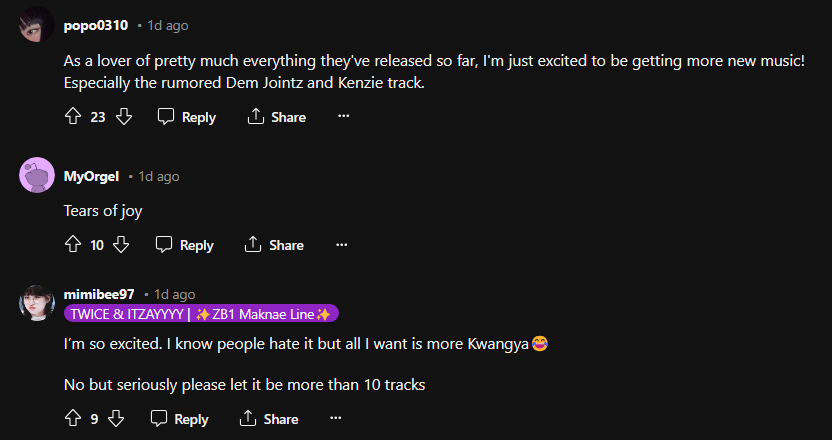Open more options on popo0310's comment

343,117
